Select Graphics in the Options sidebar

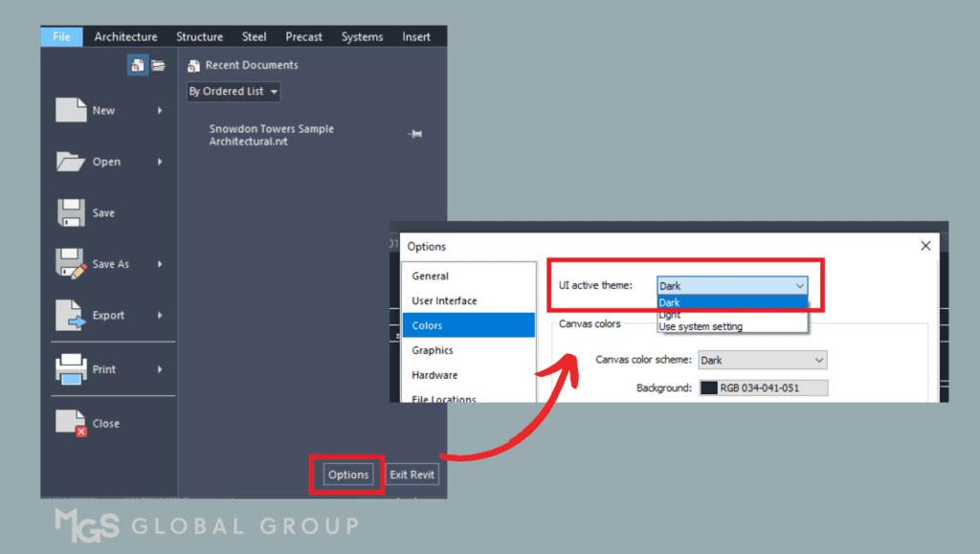tap(433, 350)
